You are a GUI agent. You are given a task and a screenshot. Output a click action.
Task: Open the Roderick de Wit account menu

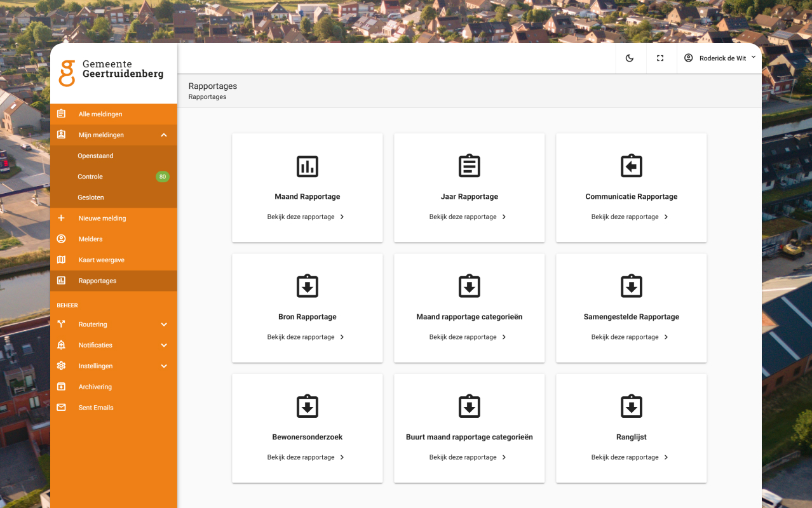(x=719, y=58)
